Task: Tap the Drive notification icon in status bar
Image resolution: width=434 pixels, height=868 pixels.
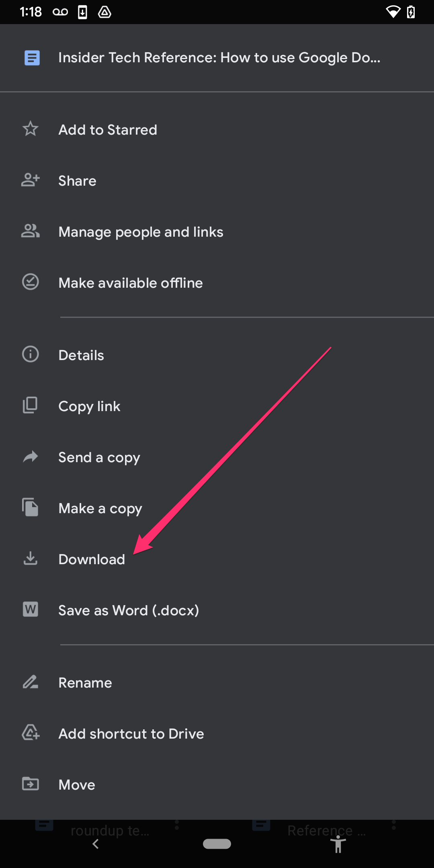Action: pos(104,12)
